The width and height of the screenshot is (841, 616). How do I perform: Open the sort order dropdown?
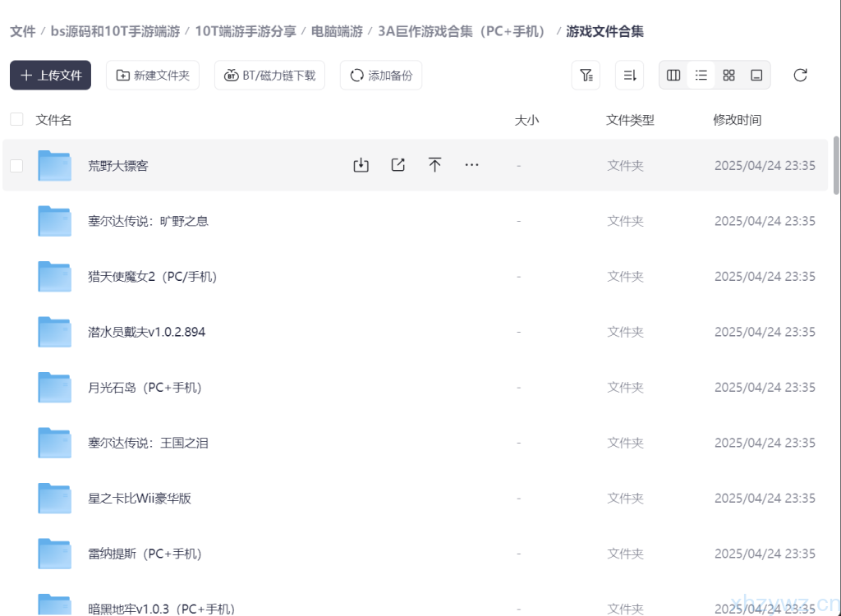629,76
